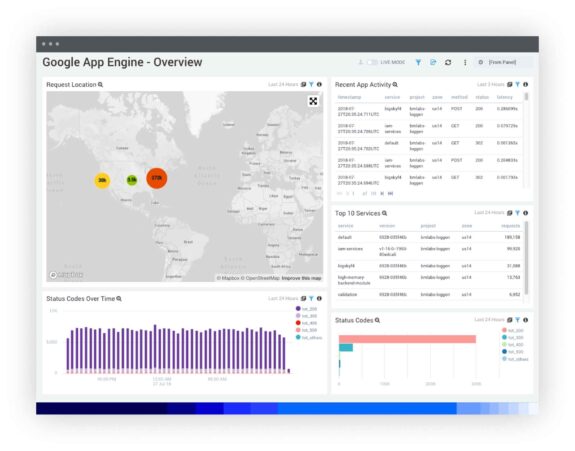The height and width of the screenshot is (451, 575).
Task: Open Last 24 Hours range on Top 10 Services
Action: click(x=490, y=213)
